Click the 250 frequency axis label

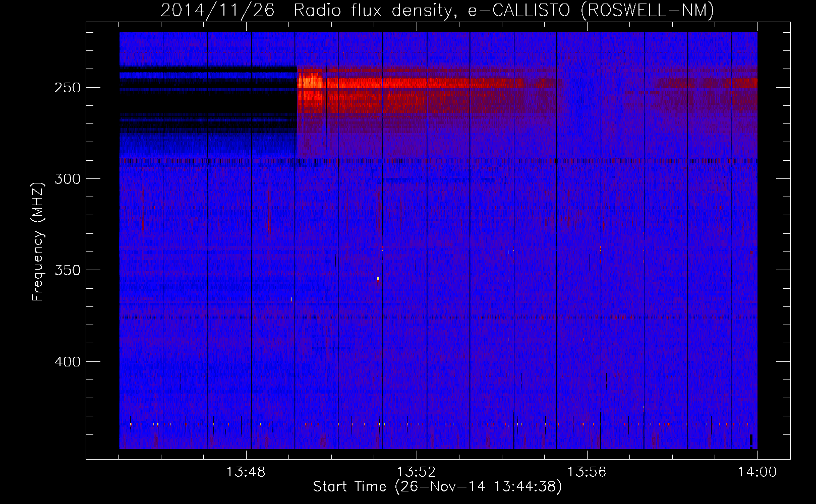[x=68, y=88]
